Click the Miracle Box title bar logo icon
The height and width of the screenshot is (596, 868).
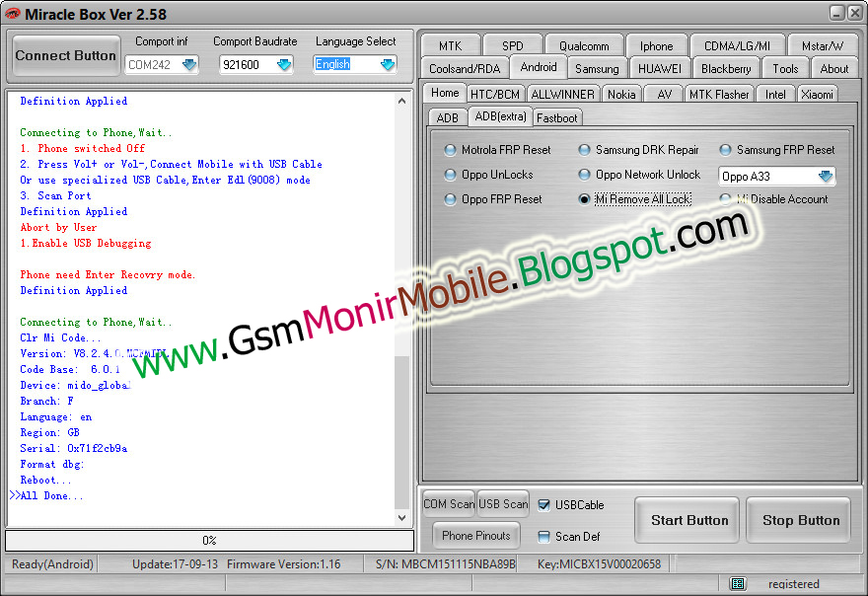coord(12,13)
